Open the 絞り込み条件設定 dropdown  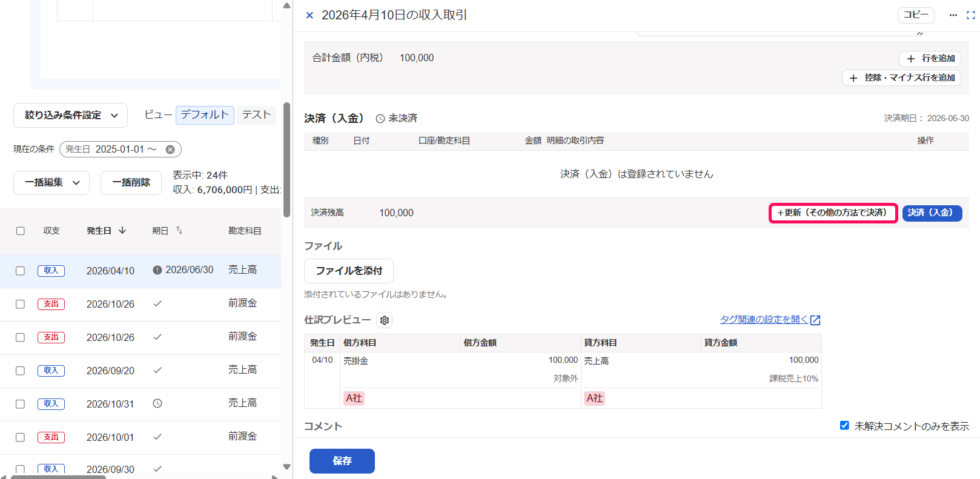(x=70, y=115)
